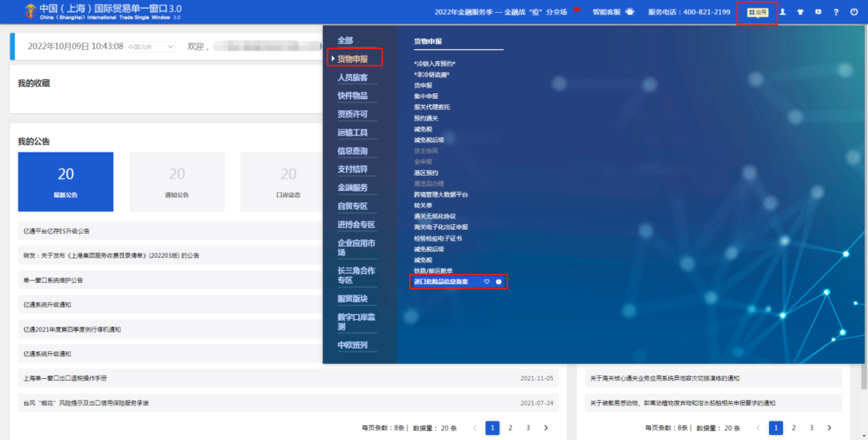The image size is (868, 440).
Task: Go to next page in left pagination
Action: (546, 428)
